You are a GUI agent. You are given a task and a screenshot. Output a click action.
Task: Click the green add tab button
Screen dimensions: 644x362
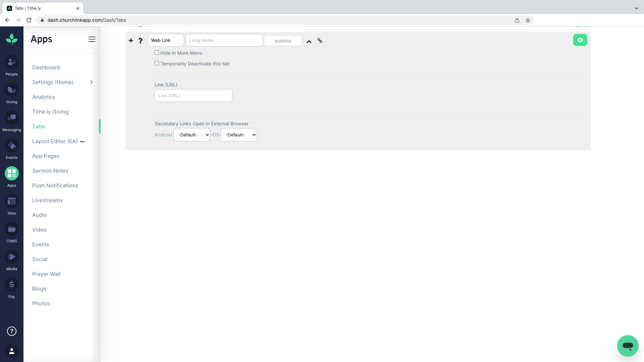(x=580, y=40)
